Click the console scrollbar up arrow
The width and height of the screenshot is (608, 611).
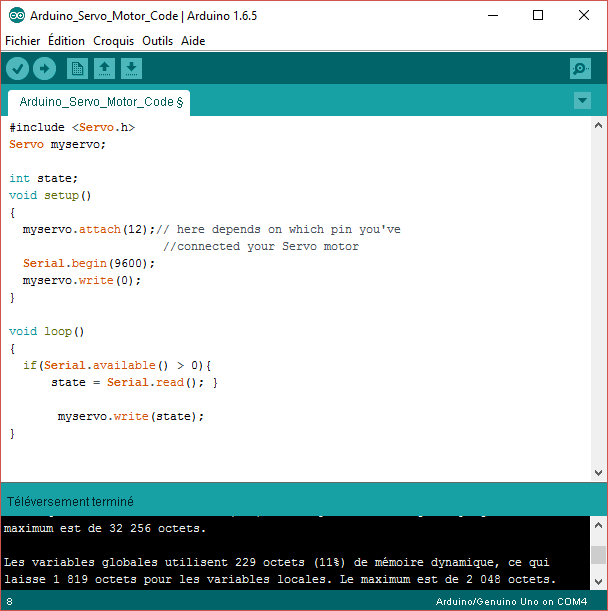(599, 526)
